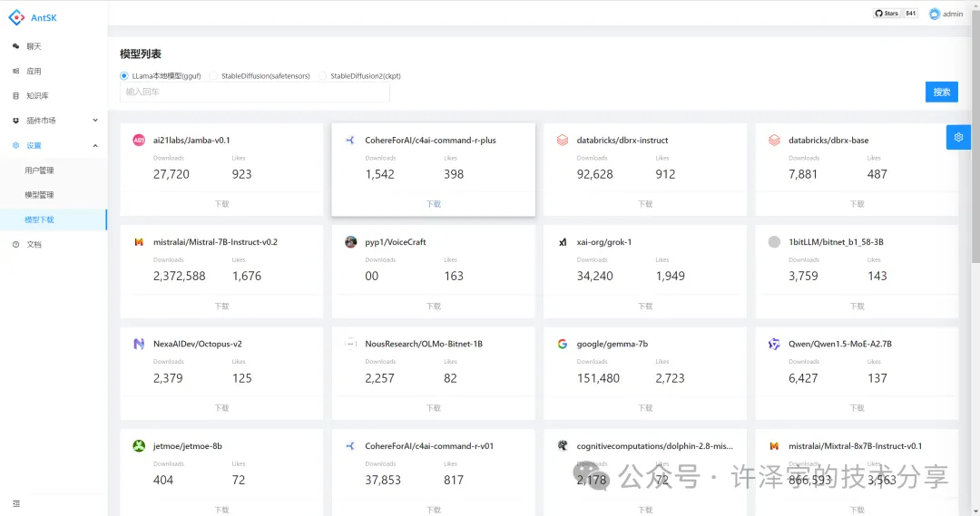Click the settings gear icon in sidebar
The width and height of the screenshot is (980, 516).
pyautogui.click(x=15, y=146)
